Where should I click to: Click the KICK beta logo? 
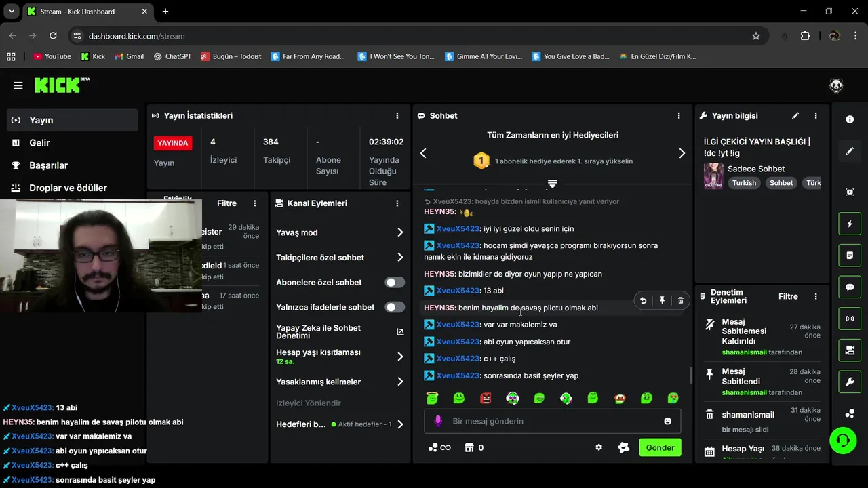pos(62,85)
